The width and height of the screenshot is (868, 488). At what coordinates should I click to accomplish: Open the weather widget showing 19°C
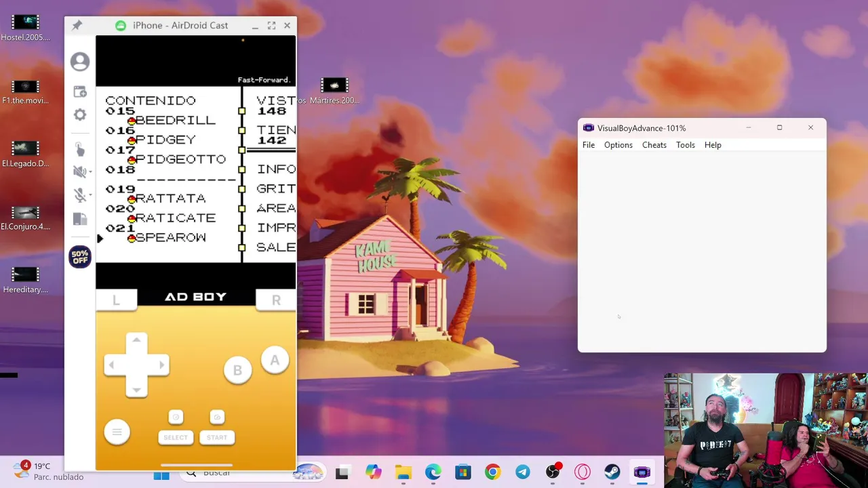49,471
